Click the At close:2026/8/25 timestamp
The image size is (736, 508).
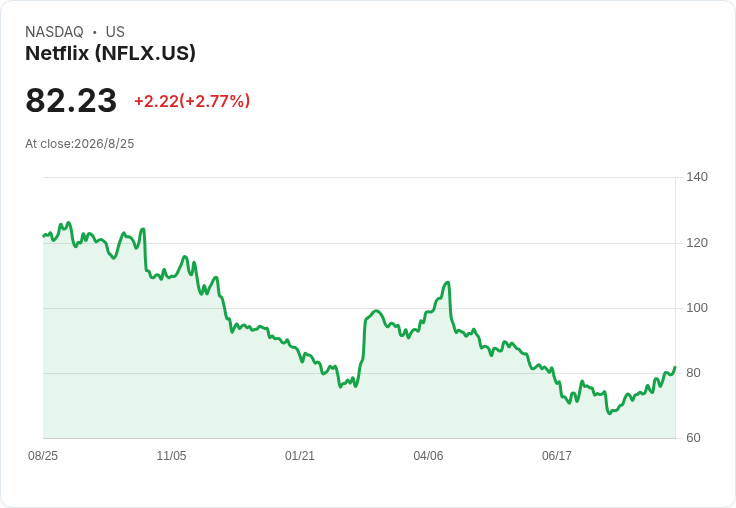coord(80,144)
